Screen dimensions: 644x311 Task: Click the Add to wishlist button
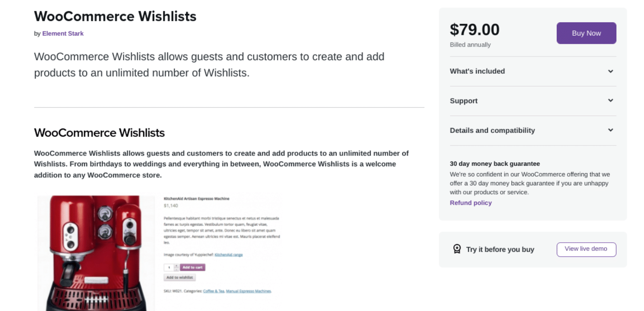pos(179,277)
